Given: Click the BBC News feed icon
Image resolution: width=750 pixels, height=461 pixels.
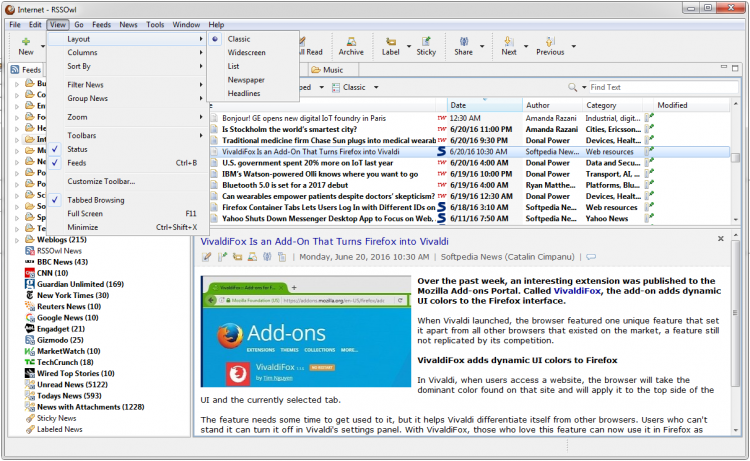Looking at the screenshot, I should click(x=30, y=262).
